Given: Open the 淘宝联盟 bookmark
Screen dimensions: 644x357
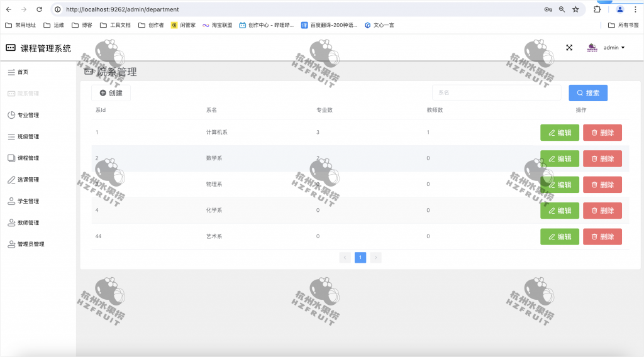Looking at the screenshot, I should 217,25.
